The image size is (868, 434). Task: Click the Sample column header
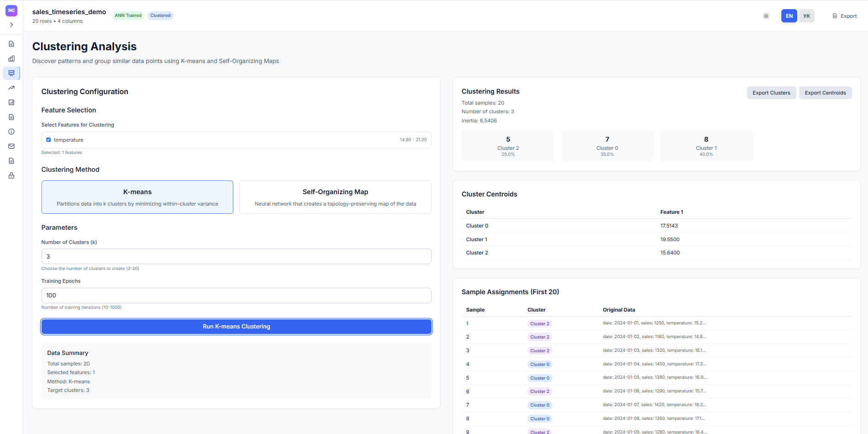click(x=475, y=310)
